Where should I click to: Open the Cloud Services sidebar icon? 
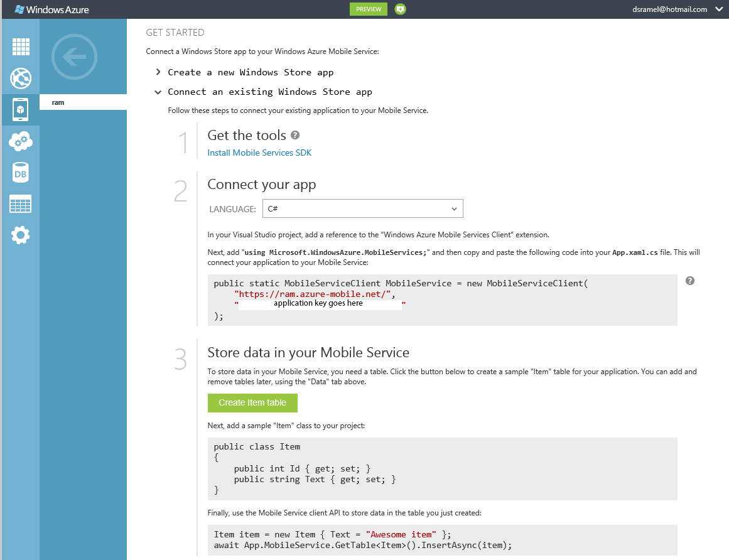21,141
